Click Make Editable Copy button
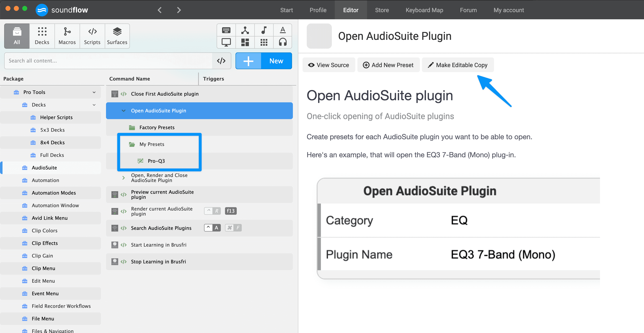Viewport: 644px width, 333px height. tap(458, 65)
